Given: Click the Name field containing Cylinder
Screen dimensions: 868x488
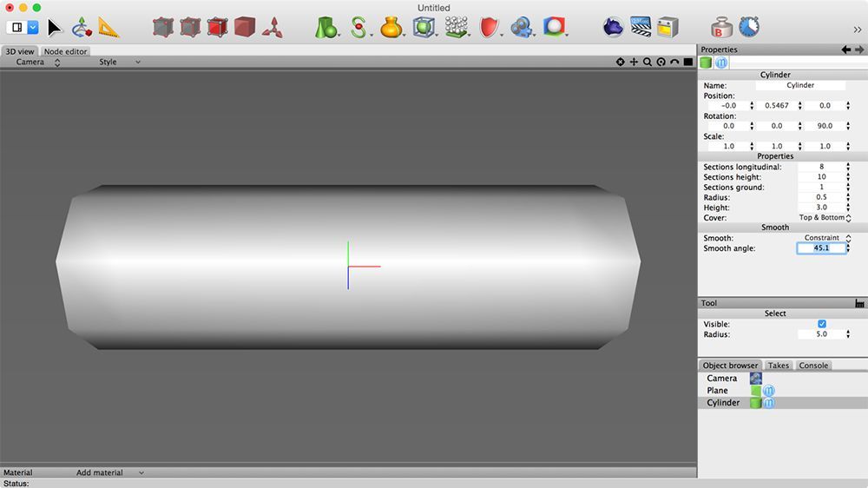Looking at the screenshot, I should point(800,85).
